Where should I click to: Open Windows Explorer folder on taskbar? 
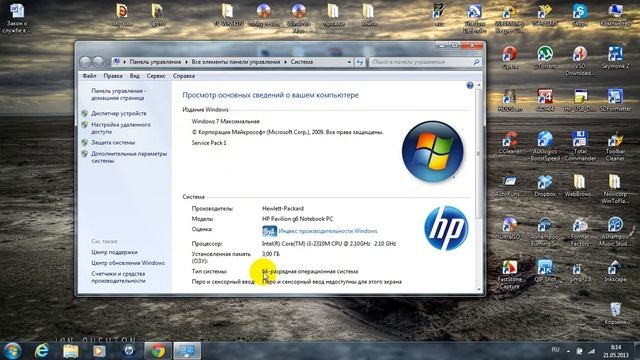(71, 351)
